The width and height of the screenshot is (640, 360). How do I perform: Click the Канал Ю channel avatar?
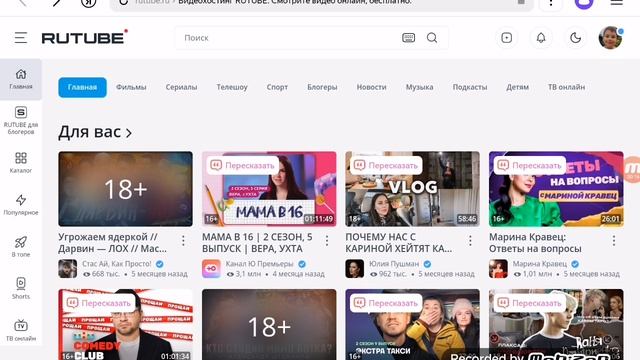tap(211, 269)
